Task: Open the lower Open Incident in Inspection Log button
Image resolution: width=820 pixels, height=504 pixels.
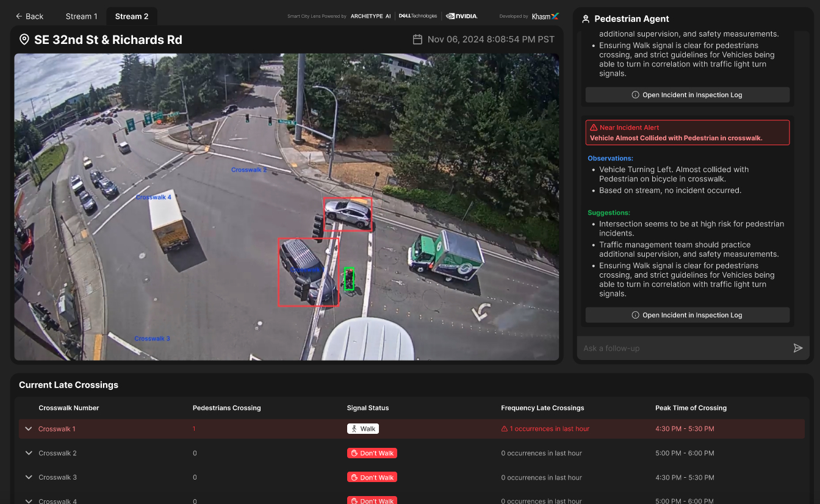Action: coord(687,315)
